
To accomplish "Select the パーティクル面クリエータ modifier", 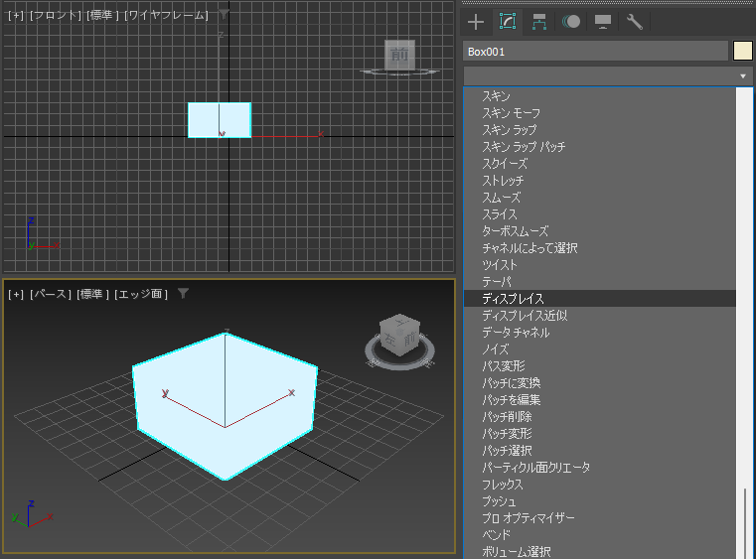I will tap(600, 468).
